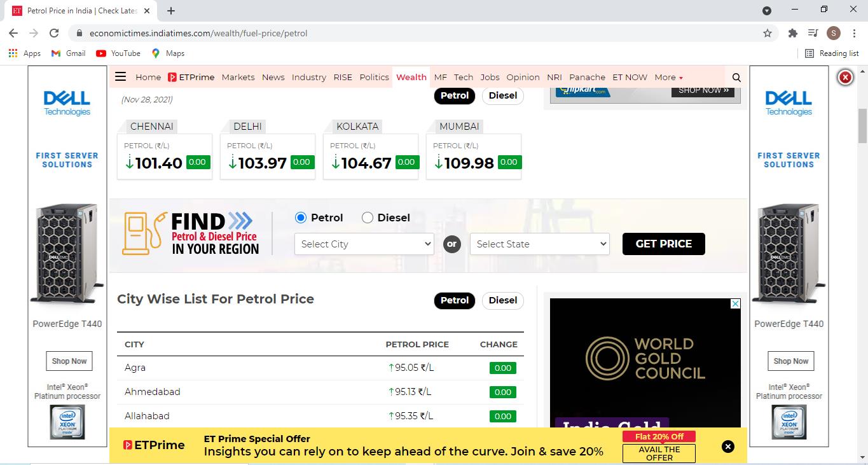The width and height of the screenshot is (868, 465).
Task: Go to the Wealth section
Action: [411, 77]
